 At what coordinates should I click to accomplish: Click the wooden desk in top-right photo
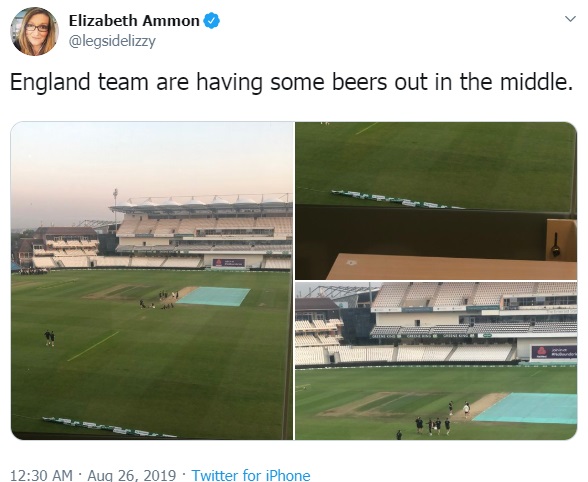pyautogui.click(x=452, y=267)
